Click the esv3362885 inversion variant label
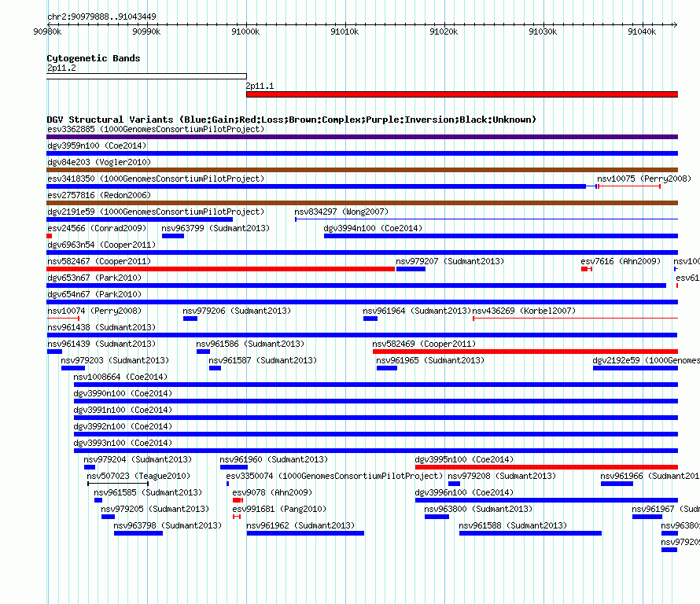This screenshot has width=700, height=604. [156, 130]
